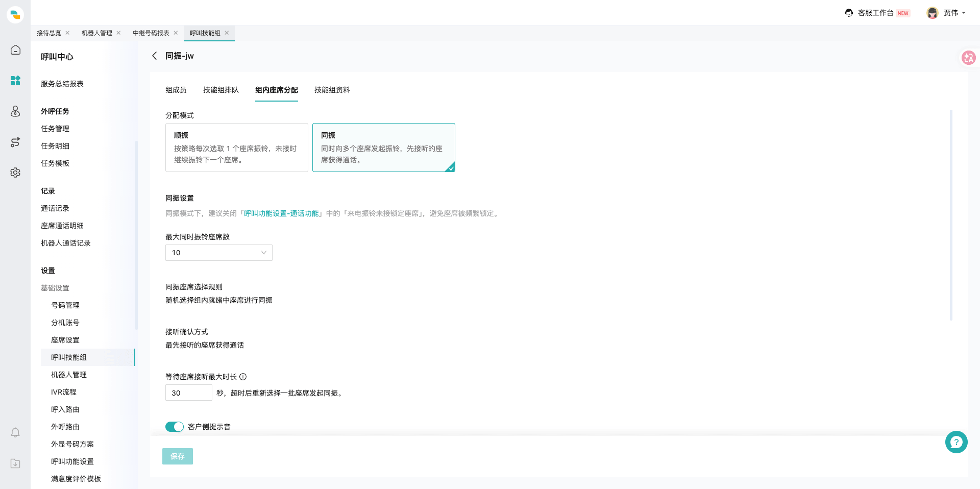Switch to the 接待总览 page tab
The image size is (980, 489).
tap(49, 33)
